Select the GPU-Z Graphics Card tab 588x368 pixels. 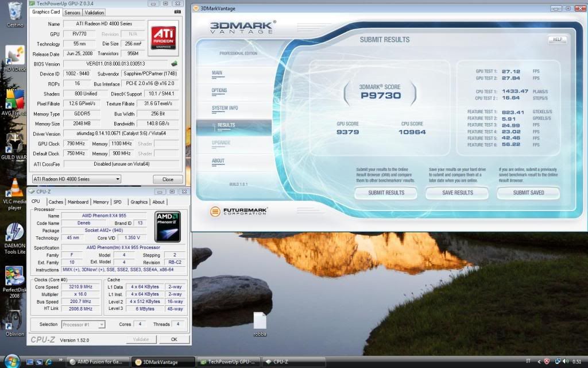[46, 12]
